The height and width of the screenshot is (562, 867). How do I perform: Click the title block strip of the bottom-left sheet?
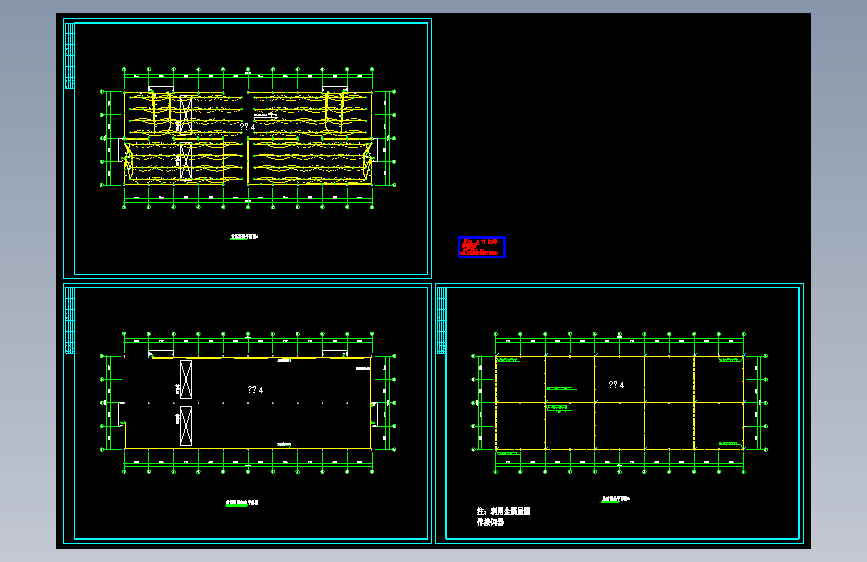pyautogui.click(x=70, y=320)
